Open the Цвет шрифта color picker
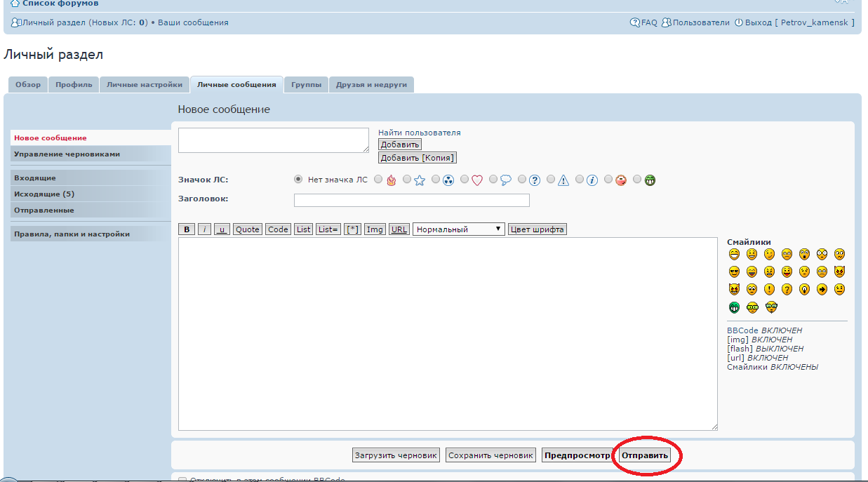Screen dimensions: 868x482 click(x=538, y=229)
